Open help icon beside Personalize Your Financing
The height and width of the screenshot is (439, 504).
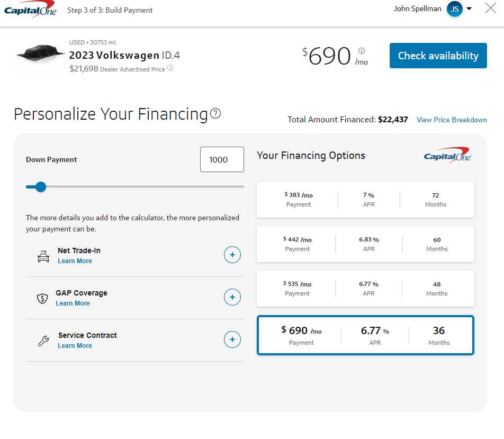[x=215, y=113]
